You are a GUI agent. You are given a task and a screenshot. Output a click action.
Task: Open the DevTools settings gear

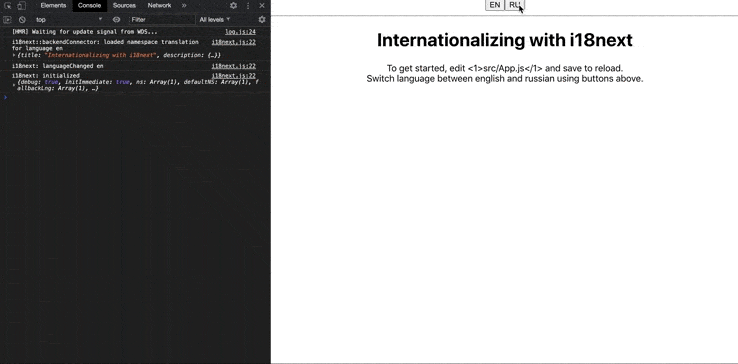coord(233,6)
